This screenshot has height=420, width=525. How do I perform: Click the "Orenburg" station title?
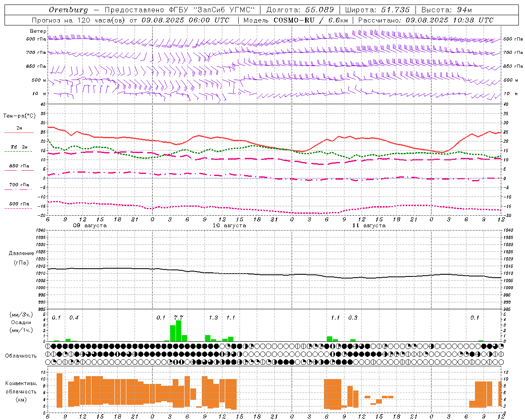coord(68,10)
